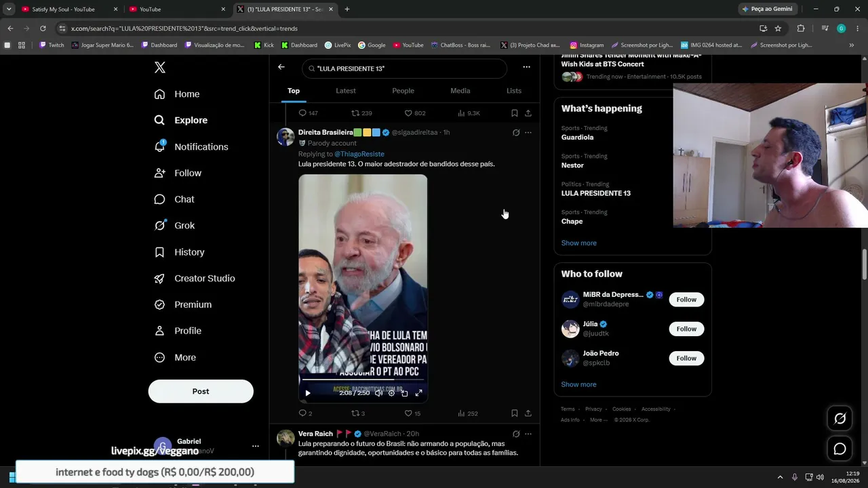Bookmark this page with the star icon
This screenshot has width=868, height=488.
778,28
